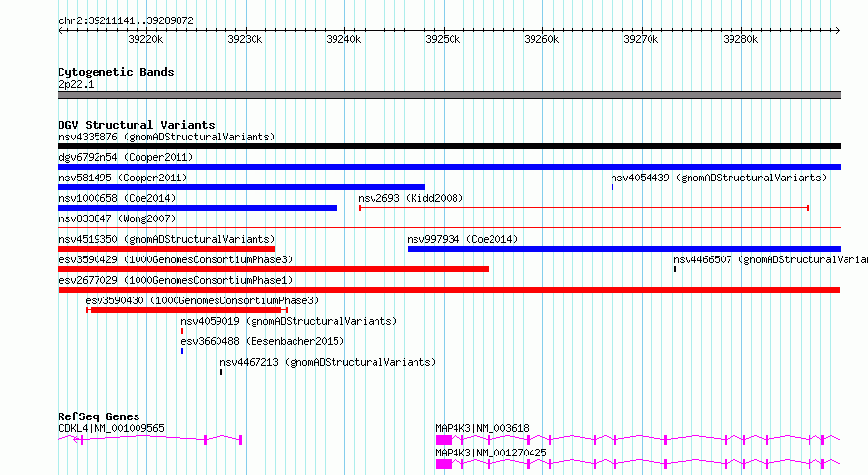Click the 39230k ruler label

[x=245, y=39]
